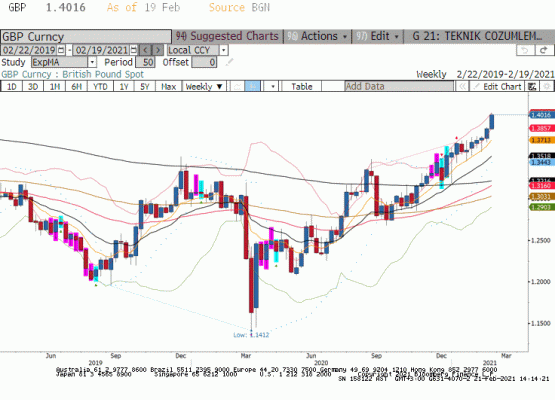Click the 2020 year label on axis
This screenshot has width=555, height=400.
(x=321, y=363)
